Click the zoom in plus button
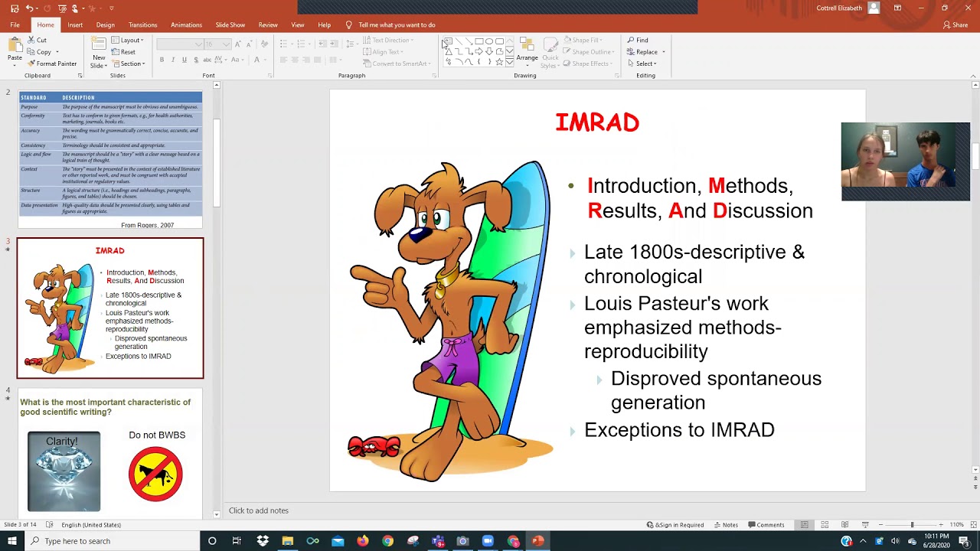 (941, 525)
